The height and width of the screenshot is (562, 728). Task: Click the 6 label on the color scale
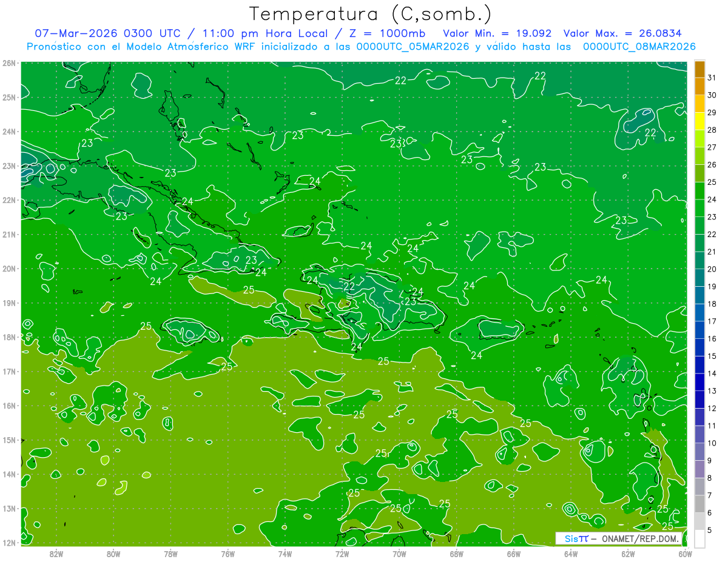point(710,512)
